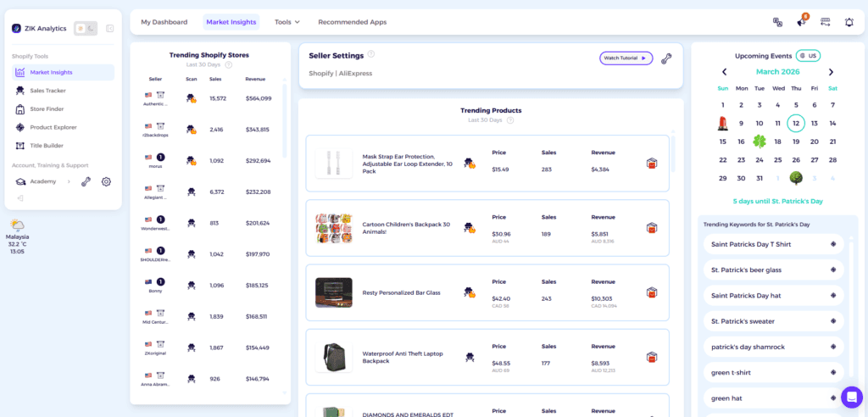Click the announcements megaphone icon
Screen dimensions: 868x417
(801, 22)
